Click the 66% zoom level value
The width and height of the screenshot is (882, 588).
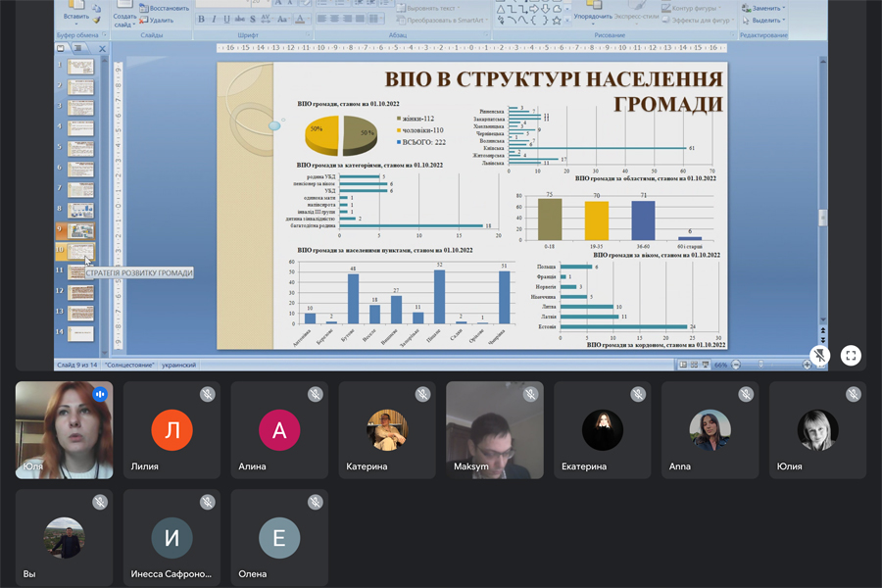[x=720, y=365]
